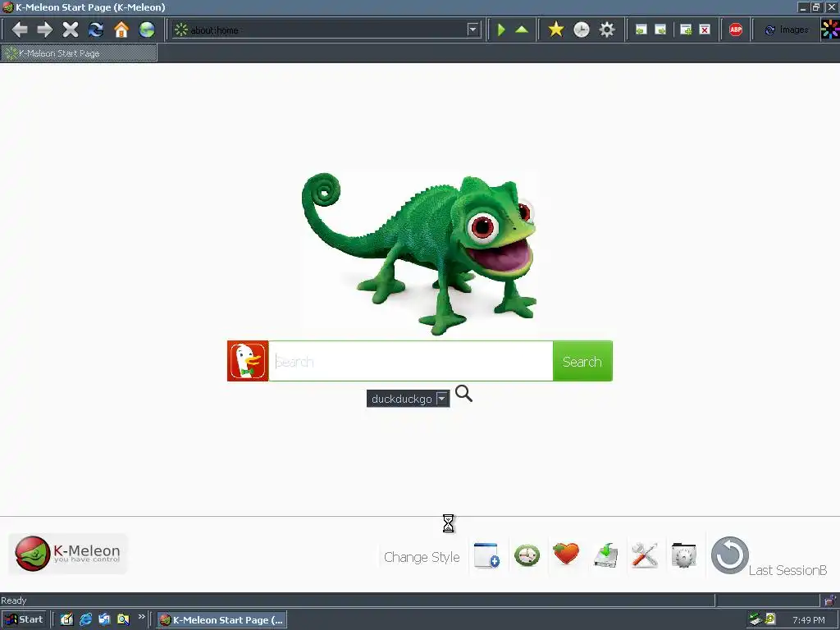The image size is (840, 630).
Task: Click the green Search button
Action: [x=582, y=361]
